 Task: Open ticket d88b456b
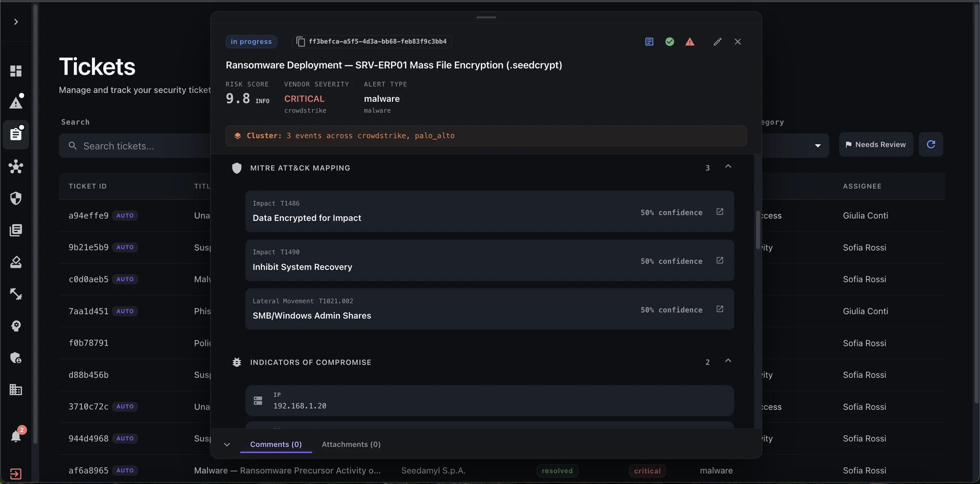point(88,375)
